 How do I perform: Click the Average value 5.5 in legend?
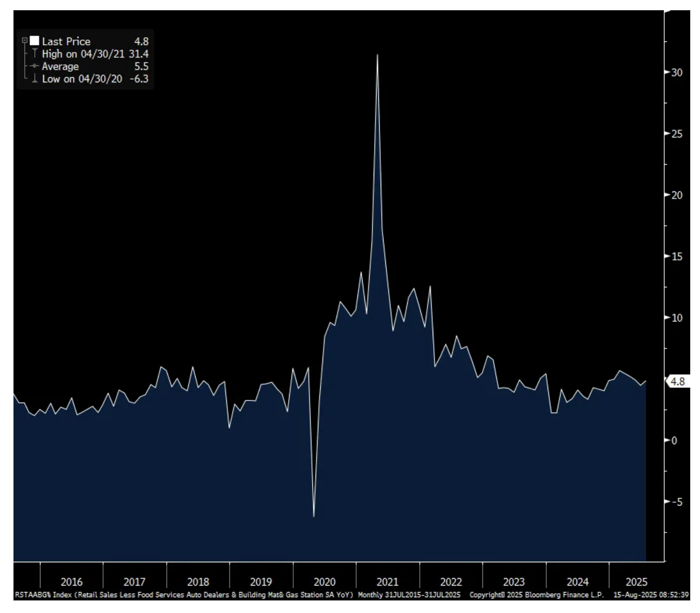[x=141, y=67]
